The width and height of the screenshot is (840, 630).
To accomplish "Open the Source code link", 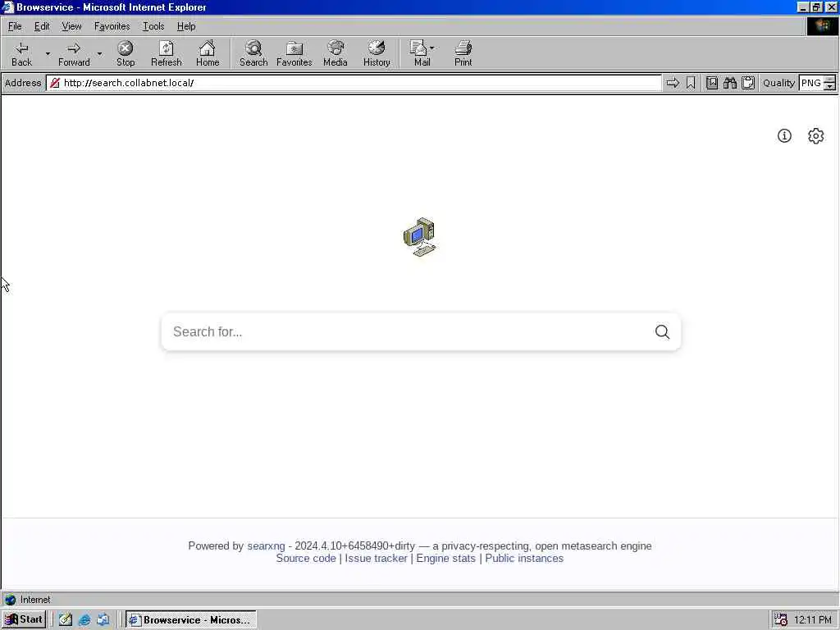I will click(x=306, y=558).
